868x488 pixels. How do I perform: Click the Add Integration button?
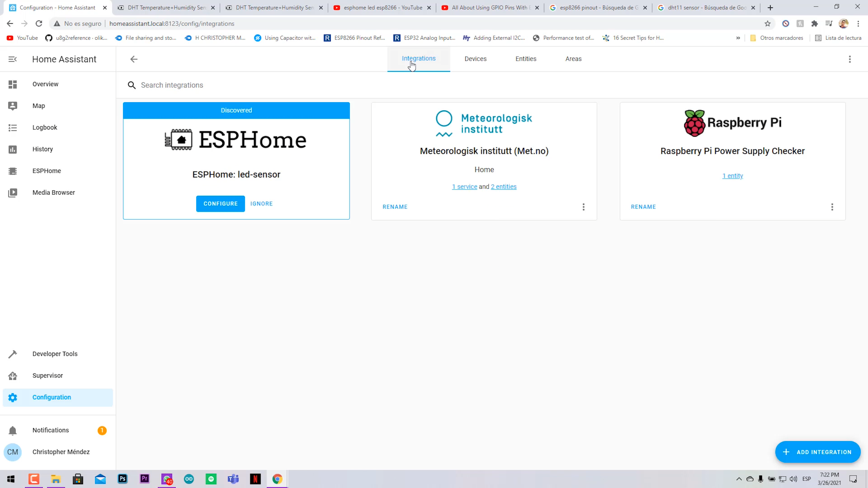(x=818, y=452)
